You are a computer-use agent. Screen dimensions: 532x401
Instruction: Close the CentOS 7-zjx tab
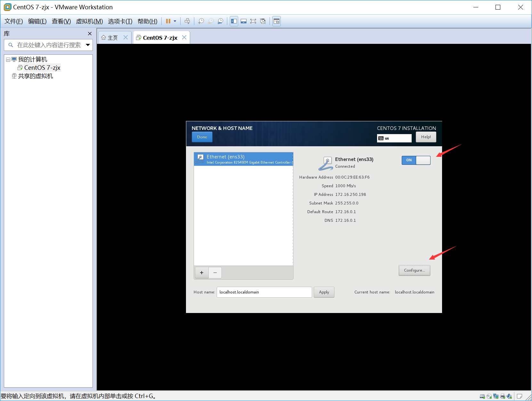click(x=184, y=37)
